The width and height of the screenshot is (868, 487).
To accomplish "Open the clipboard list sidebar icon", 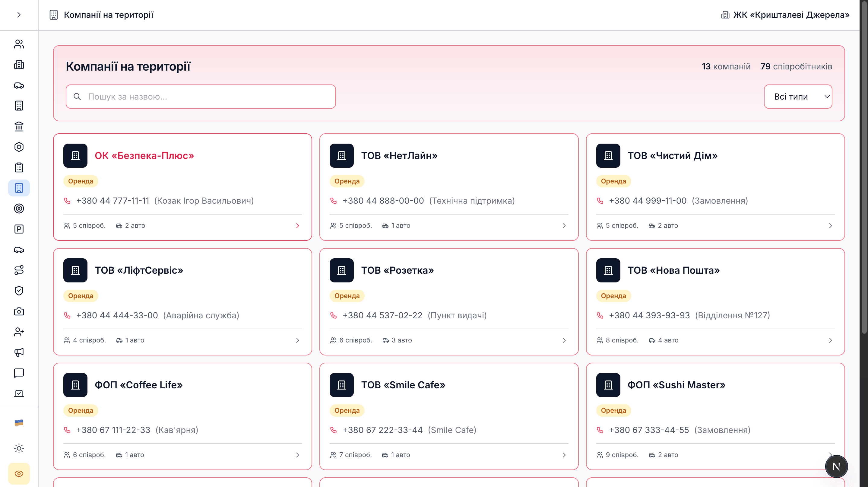I will click(x=19, y=167).
